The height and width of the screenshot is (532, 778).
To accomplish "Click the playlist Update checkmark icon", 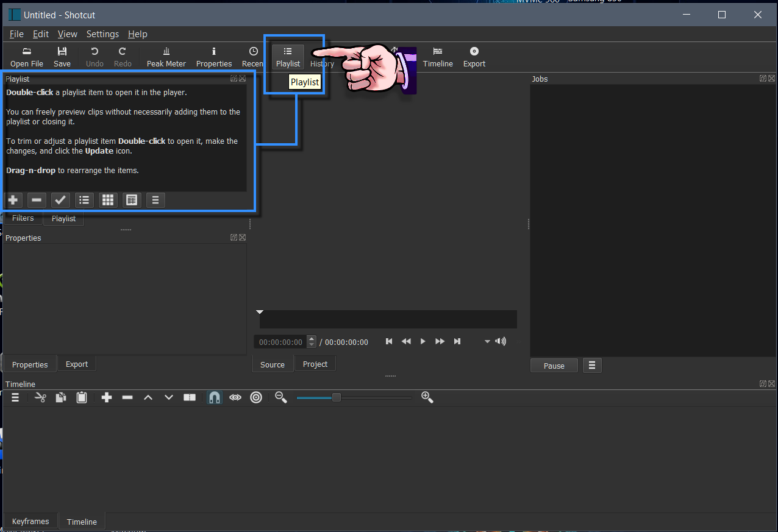I will point(60,200).
